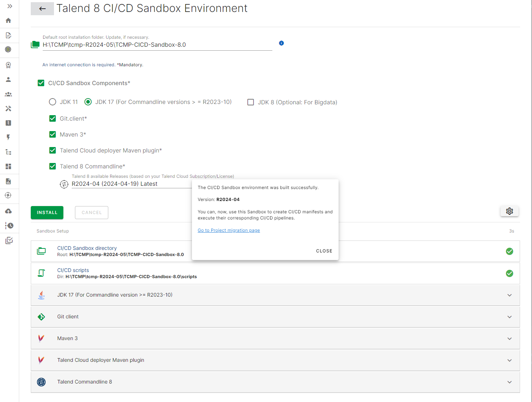Open the clock timeline sidebar icon
The width and height of the screenshot is (532, 402).
tap(9, 226)
